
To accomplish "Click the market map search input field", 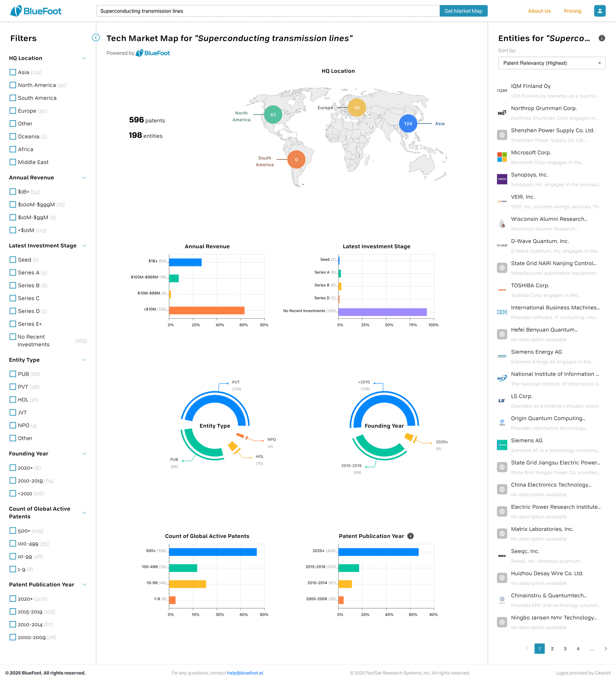I will 267,11.
